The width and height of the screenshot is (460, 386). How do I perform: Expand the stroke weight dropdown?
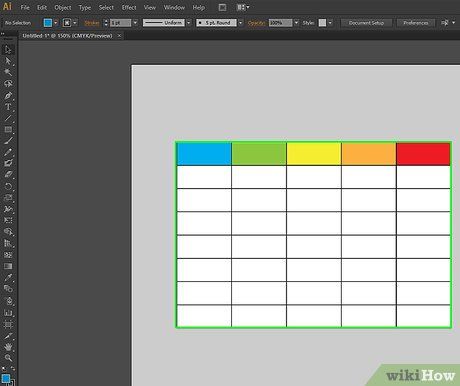coord(135,23)
